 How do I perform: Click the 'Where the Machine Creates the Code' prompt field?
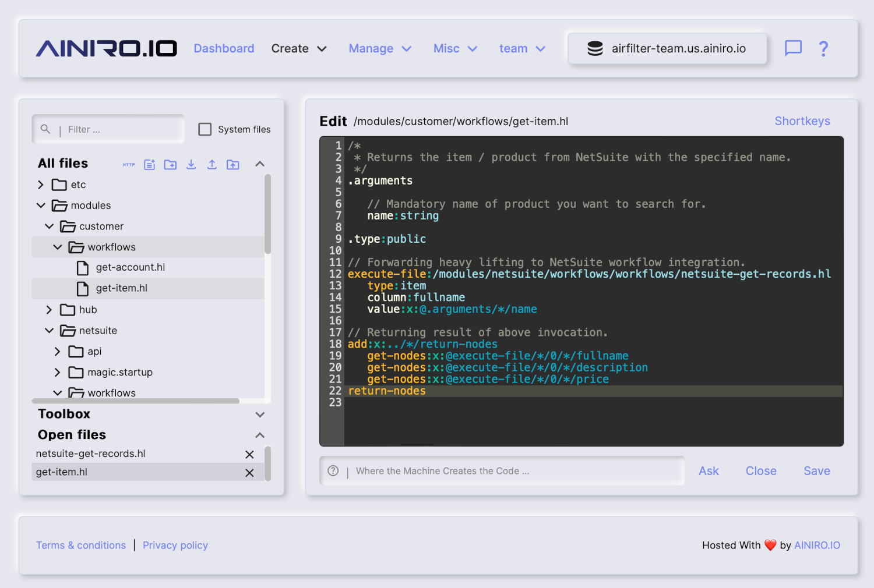[x=502, y=471]
